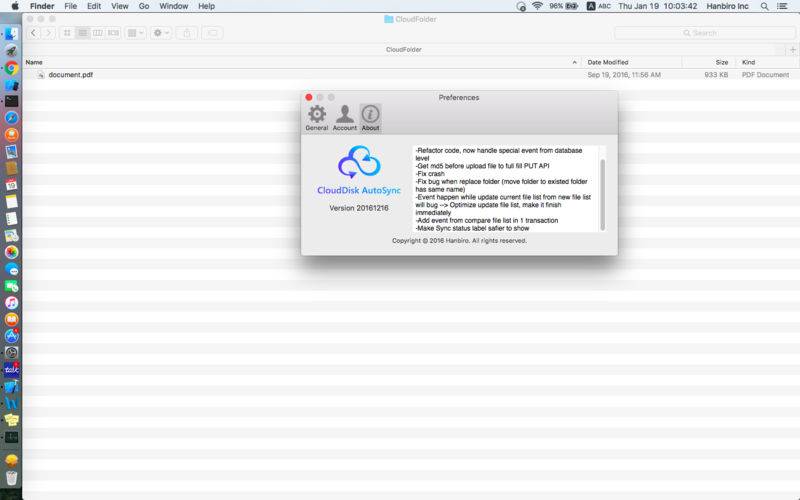Open Finder from the Dock
Screen dimensions: 800x500
(11, 34)
